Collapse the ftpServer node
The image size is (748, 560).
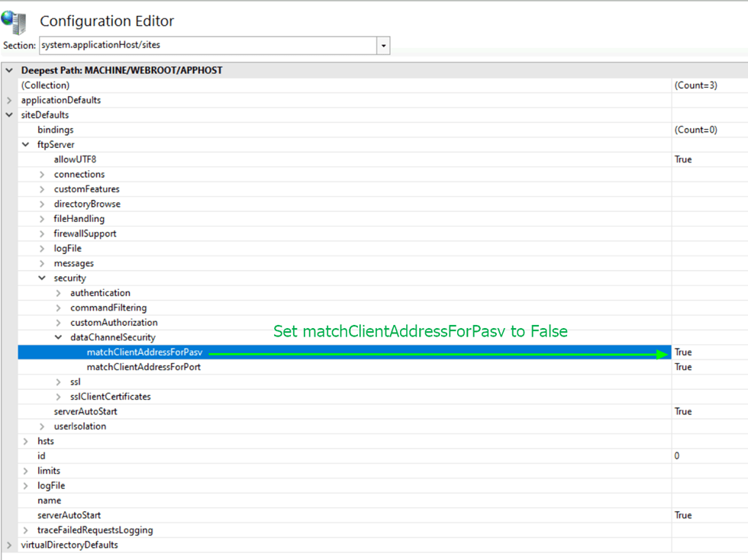click(26, 144)
